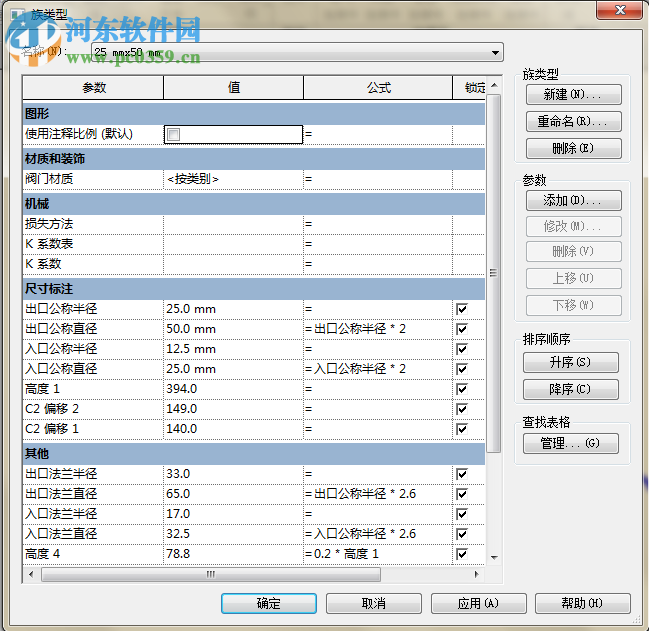The height and width of the screenshot is (631, 649).
Task: Toggle lock checkbox for C2 偏移 1
Action: (462, 429)
